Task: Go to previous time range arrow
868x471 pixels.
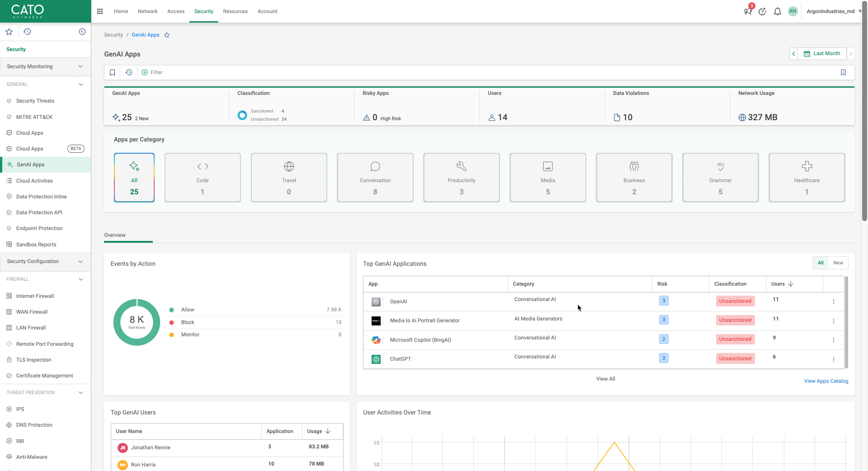Action: 793,54
